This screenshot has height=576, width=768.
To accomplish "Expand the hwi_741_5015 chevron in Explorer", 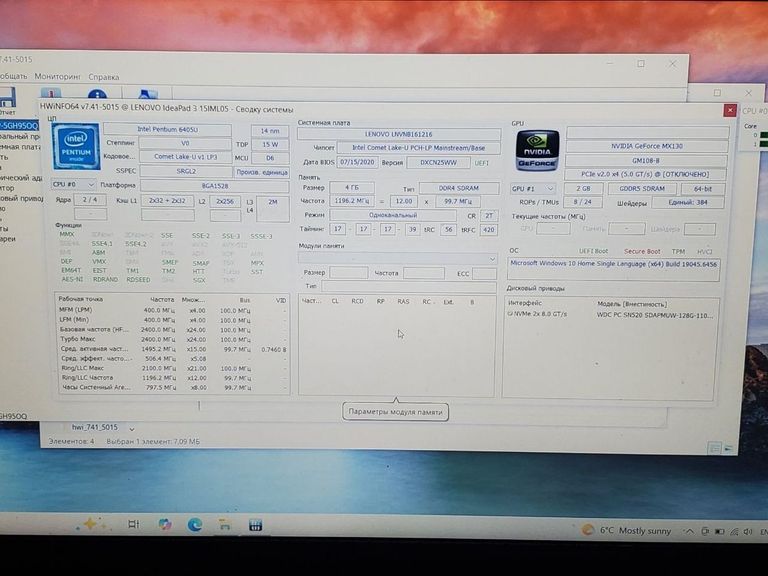I will point(132,429).
